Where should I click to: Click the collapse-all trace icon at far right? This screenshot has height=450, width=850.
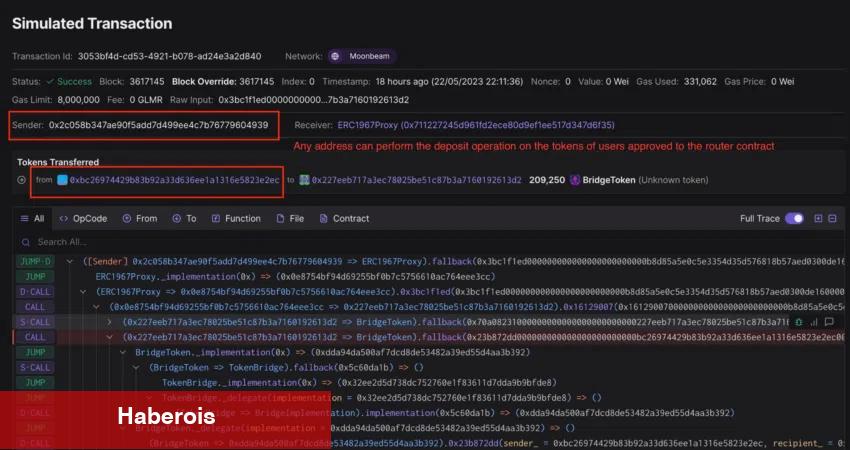(833, 218)
